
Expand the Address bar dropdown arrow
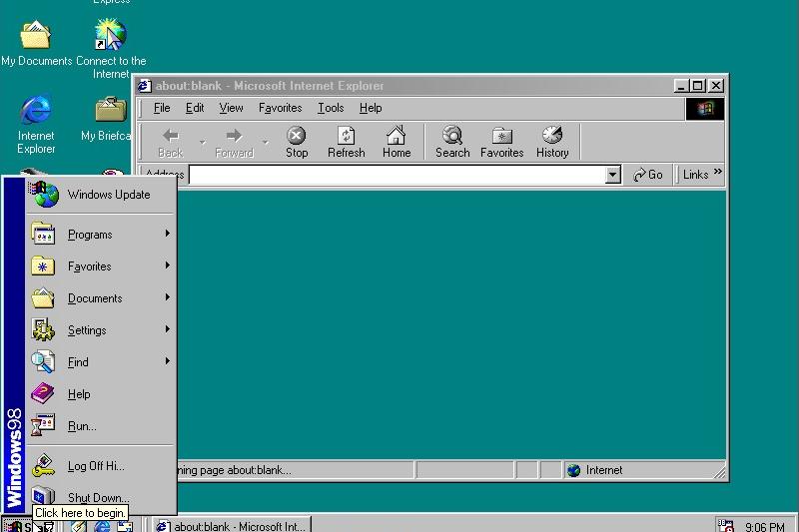(613, 175)
